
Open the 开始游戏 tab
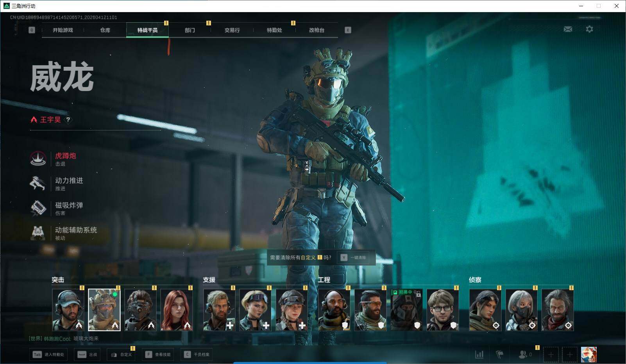coord(63,30)
